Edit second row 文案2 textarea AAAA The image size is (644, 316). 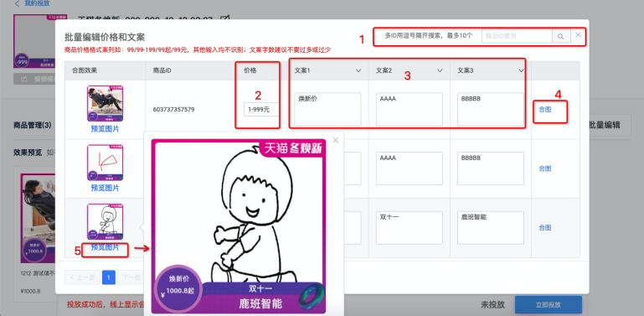[x=409, y=168]
